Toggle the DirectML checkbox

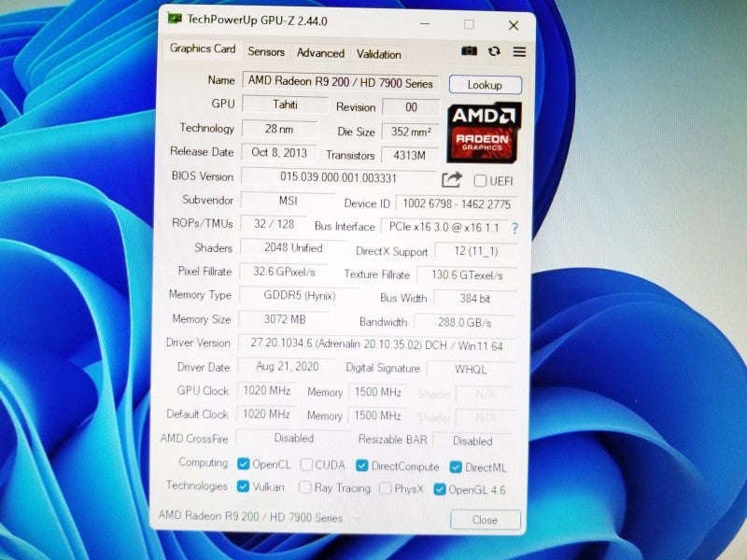(456, 468)
